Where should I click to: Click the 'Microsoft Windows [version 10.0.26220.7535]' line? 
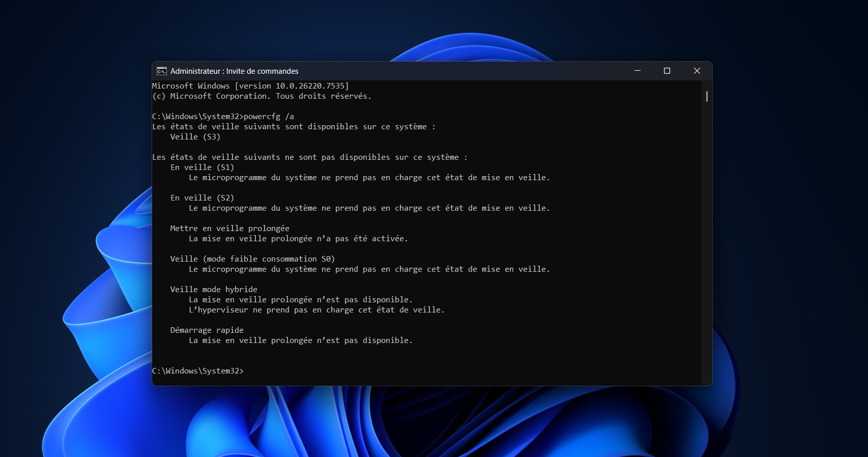251,86
